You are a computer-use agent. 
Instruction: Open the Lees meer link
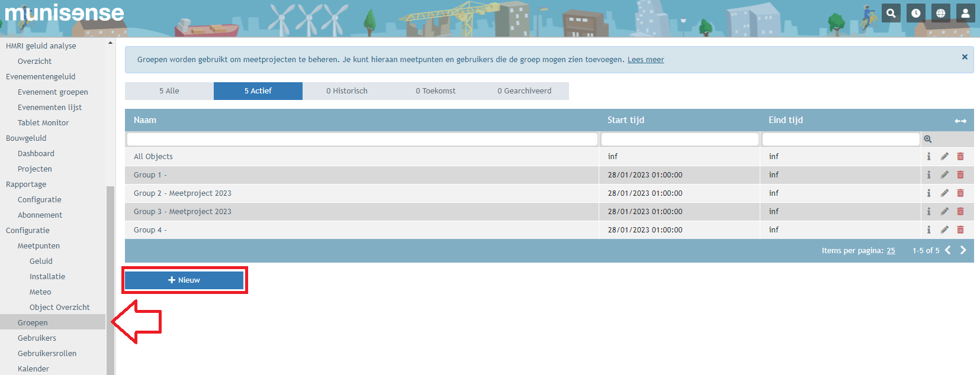click(645, 60)
